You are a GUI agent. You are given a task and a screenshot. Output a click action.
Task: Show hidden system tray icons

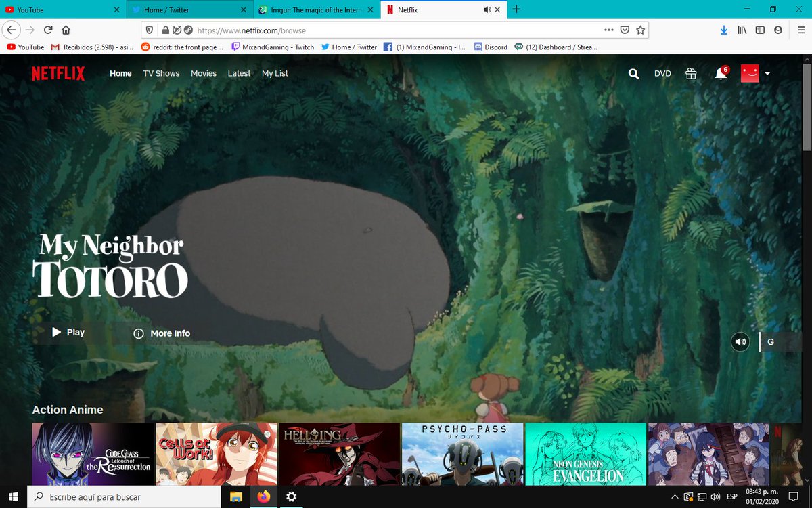tap(675, 497)
